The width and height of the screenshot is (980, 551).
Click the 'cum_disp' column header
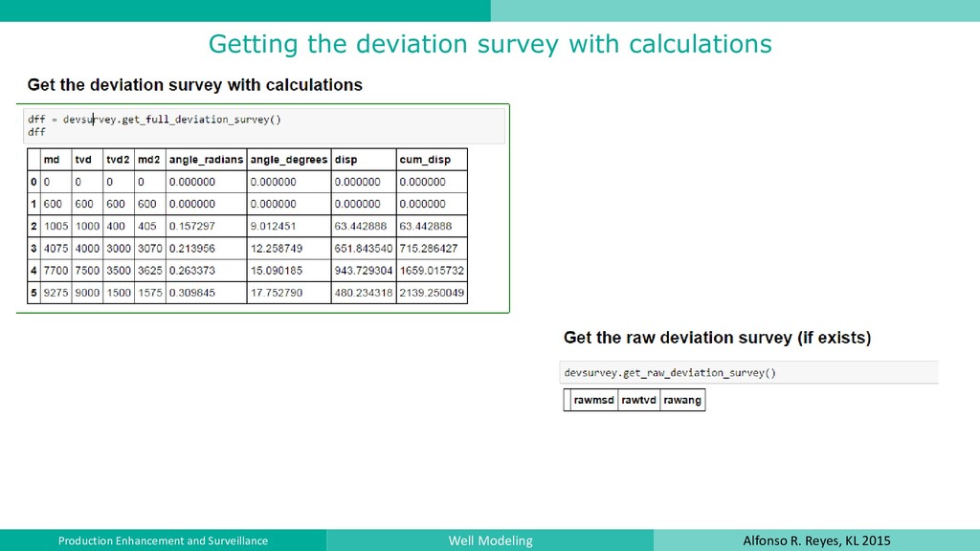click(425, 160)
